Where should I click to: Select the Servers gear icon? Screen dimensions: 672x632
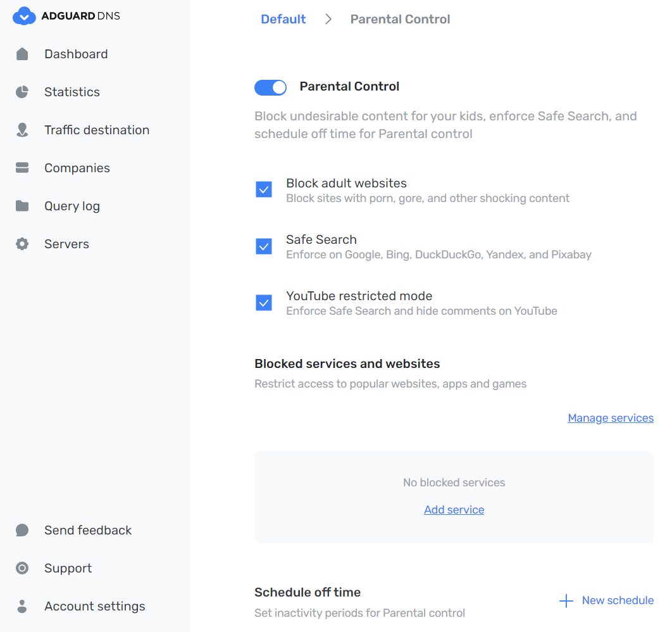(22, 244)
